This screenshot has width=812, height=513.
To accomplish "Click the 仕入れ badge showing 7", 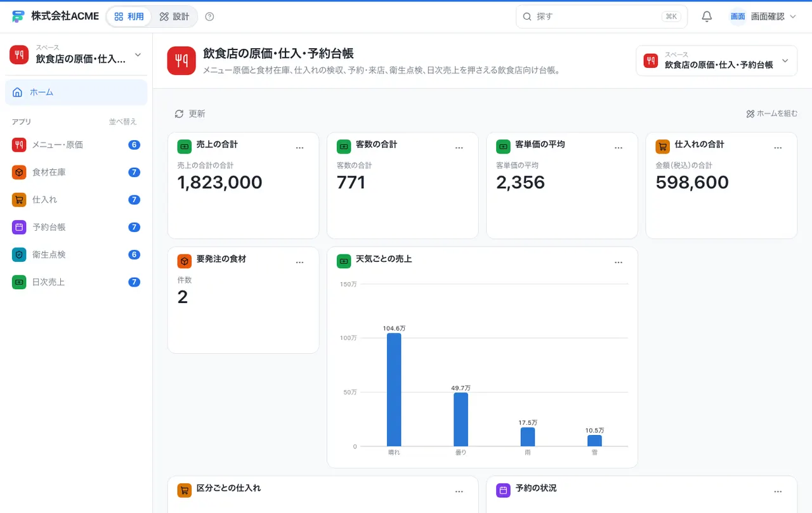I will (x=134, y=200).
